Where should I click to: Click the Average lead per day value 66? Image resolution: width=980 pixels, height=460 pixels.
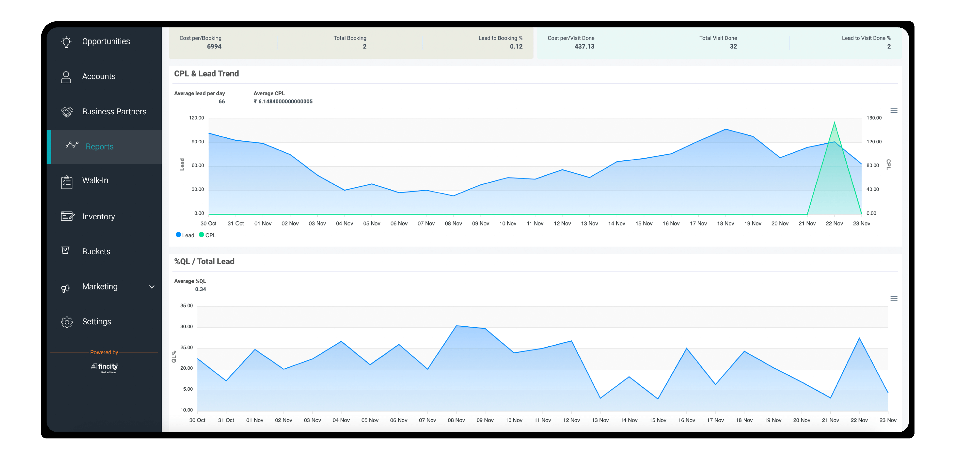click(221, 102)
